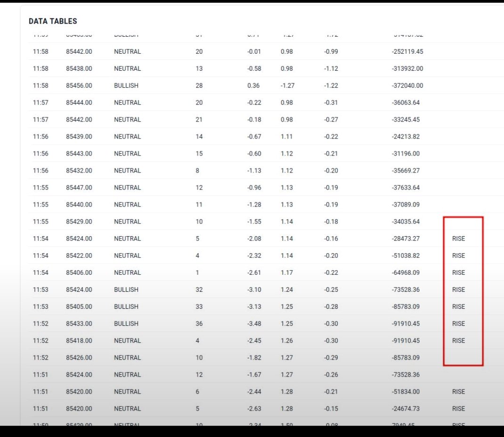Select value -31196.00

[x=406, y=154]
